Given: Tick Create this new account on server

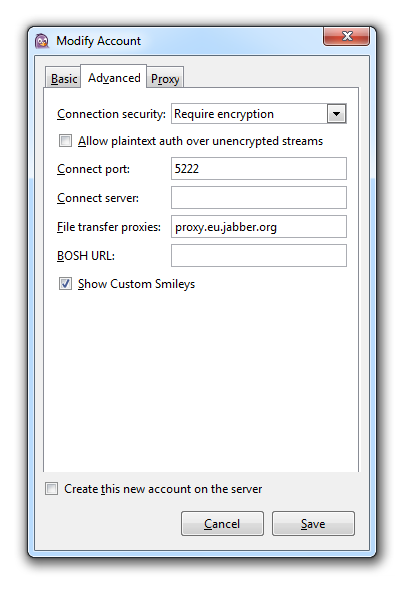Looking at the screenshot, I should [x=51, y=489].
